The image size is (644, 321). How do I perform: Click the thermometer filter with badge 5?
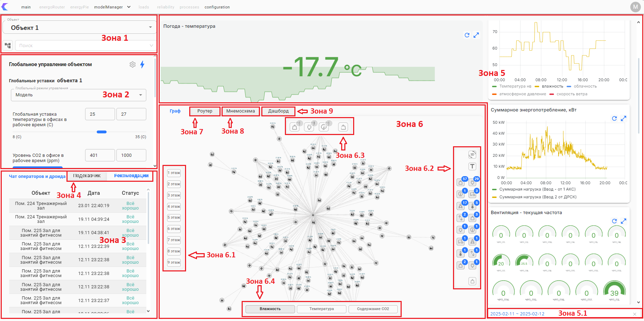(x=473, y=206)
